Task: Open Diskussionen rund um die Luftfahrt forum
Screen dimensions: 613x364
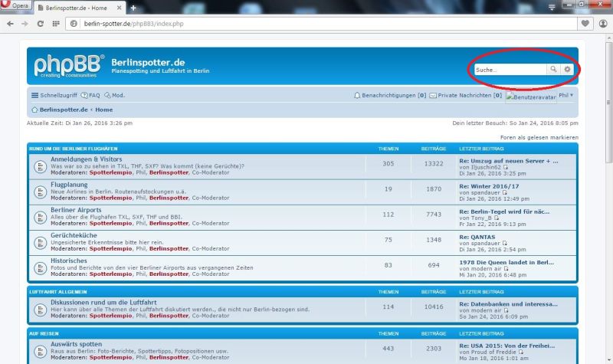Action: pos(103,302)
